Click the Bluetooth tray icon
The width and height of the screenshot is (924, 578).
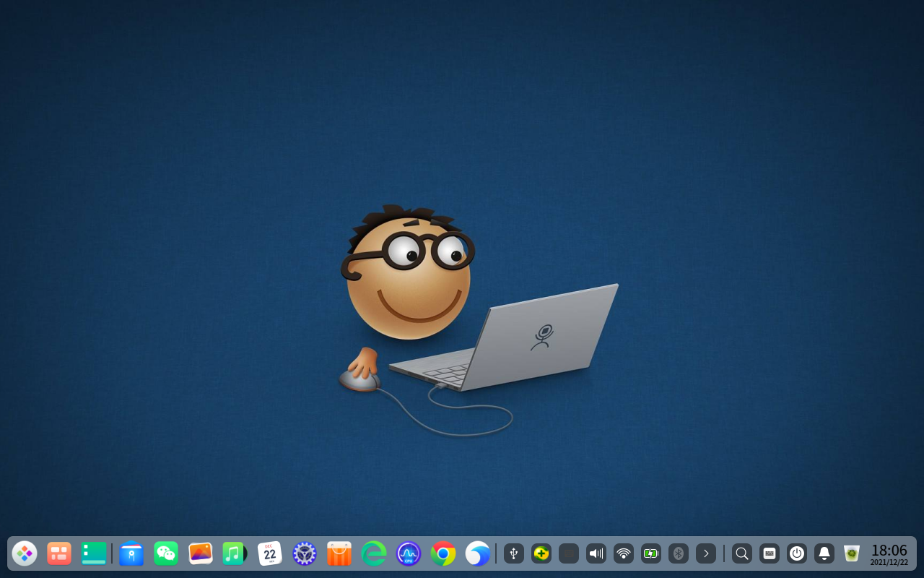(679, 553)
